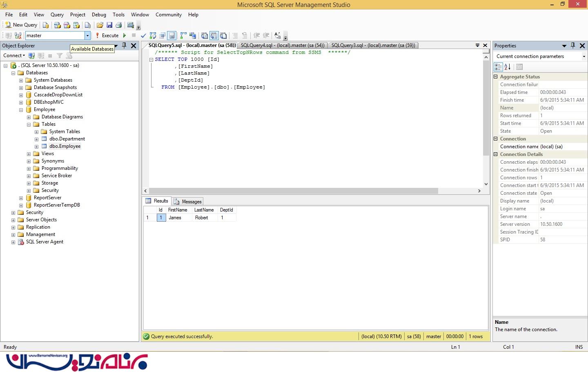
Task: Open the Connect button in Object Explorer
Action: click(14, 56)
